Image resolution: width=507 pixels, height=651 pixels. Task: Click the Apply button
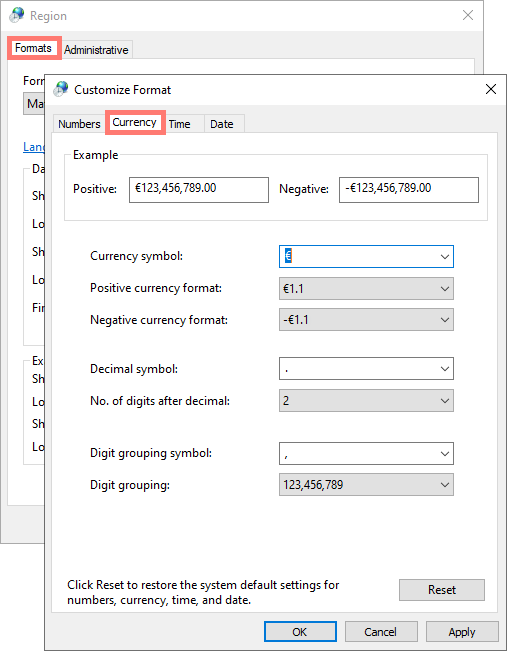click(x=462, y=632)
